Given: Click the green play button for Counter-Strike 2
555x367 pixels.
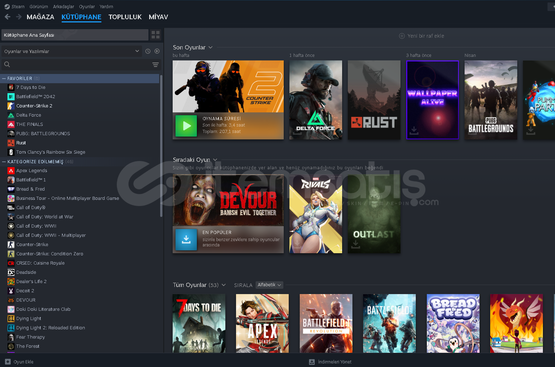Looking at the screenshot, I should [186, 126].
